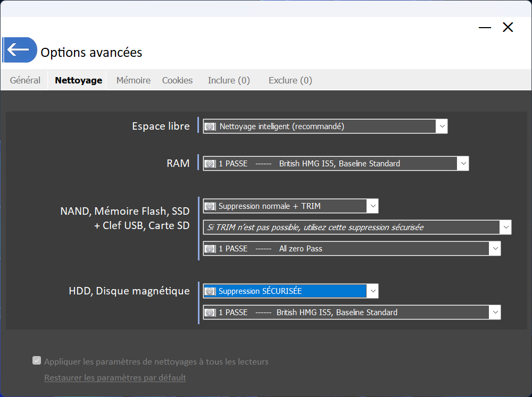This screenshot has height=397, width=532.
Task: Open the Suppression normale + TRIM dropdown arrow
Action: click(372, 206)
